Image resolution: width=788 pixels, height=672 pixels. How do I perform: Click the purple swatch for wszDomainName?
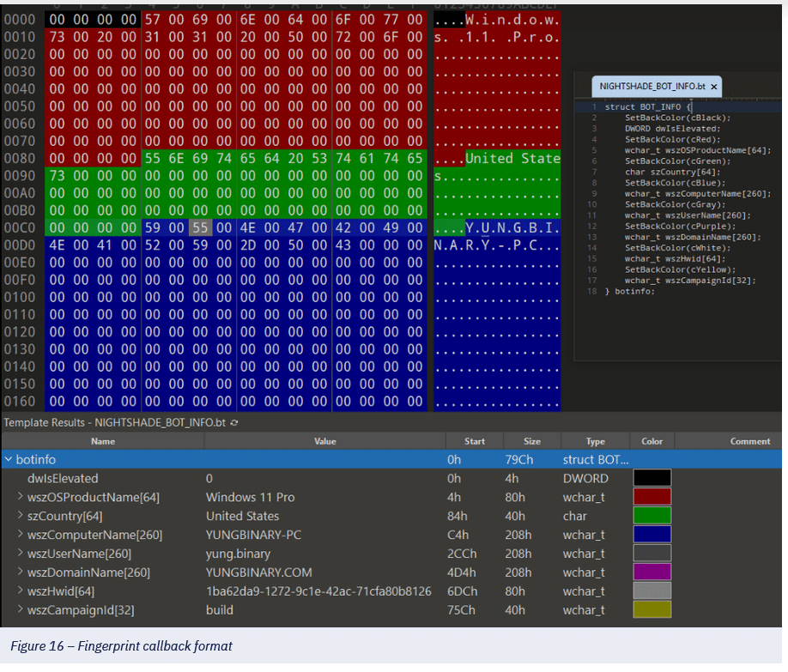[x=652, y=572]
